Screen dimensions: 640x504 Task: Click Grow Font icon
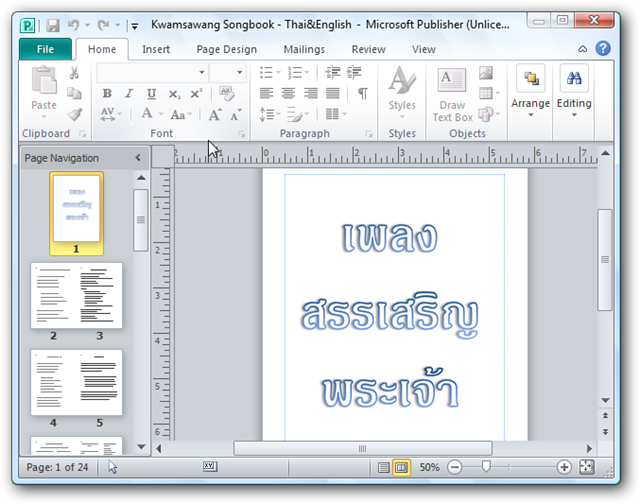215,115
